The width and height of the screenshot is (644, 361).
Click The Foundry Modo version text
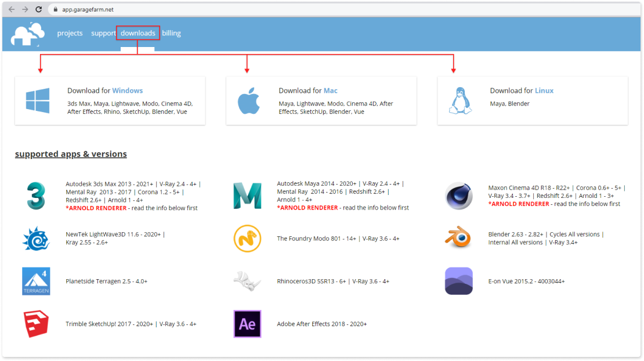pos(338,239)
